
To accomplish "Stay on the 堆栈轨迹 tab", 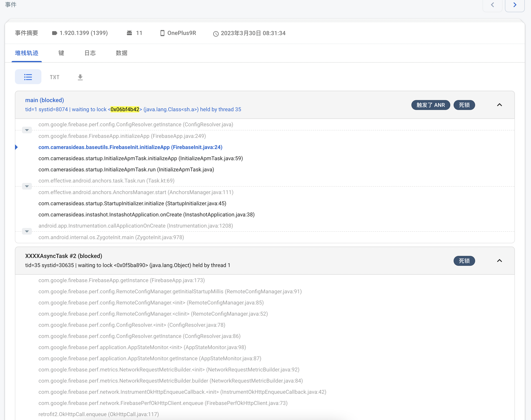I will (26, 53).
